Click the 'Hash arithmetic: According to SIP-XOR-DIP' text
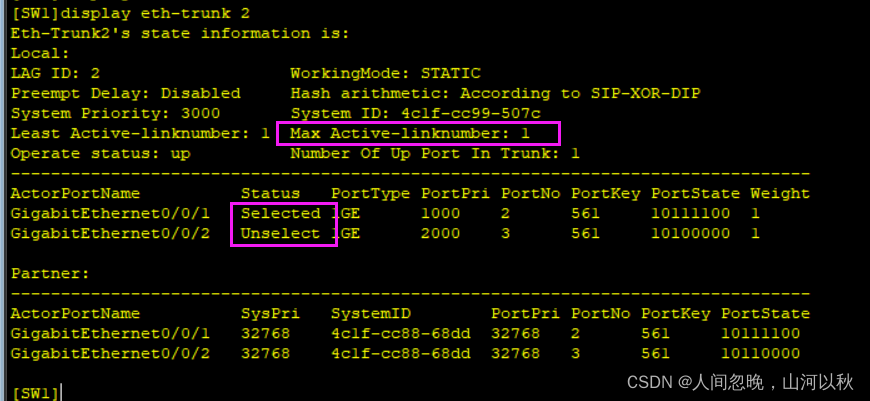This screenshot has height=401, width=870. (495, 93)
